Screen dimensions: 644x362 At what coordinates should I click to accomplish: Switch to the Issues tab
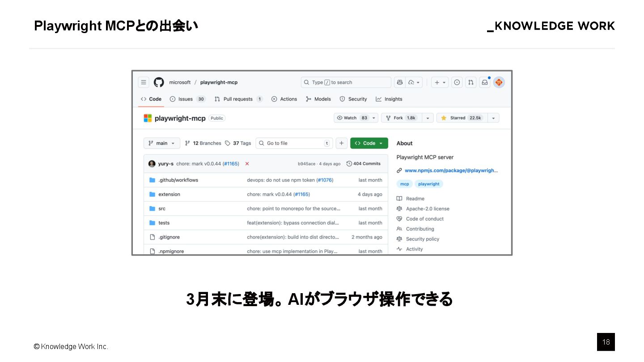pyautogui.click(x=187, y=99)
